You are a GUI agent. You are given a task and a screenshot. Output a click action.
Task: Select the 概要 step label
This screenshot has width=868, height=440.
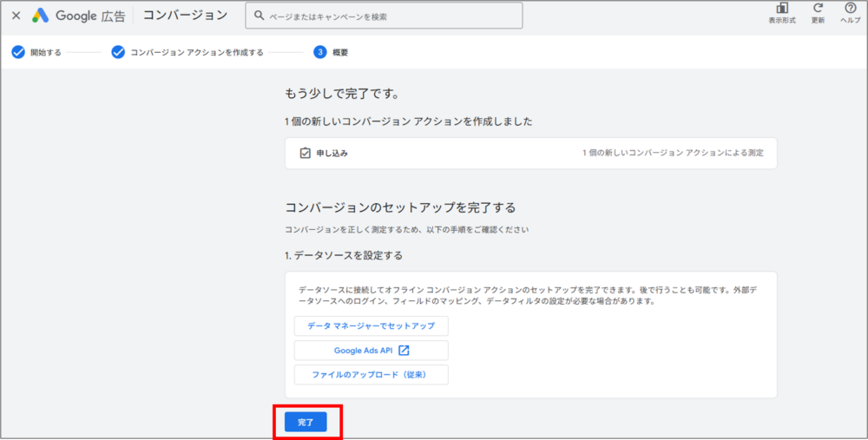340,52
